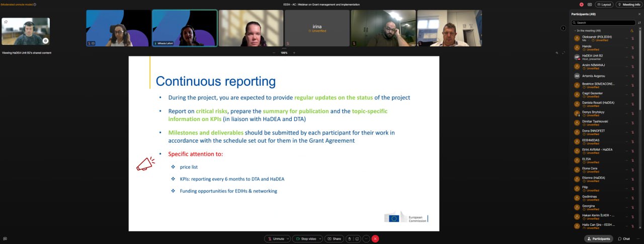Viewport: 644px width, 244px height.
Task: Click the Share button
Action: pyautogui.click(x=334, y=238)
